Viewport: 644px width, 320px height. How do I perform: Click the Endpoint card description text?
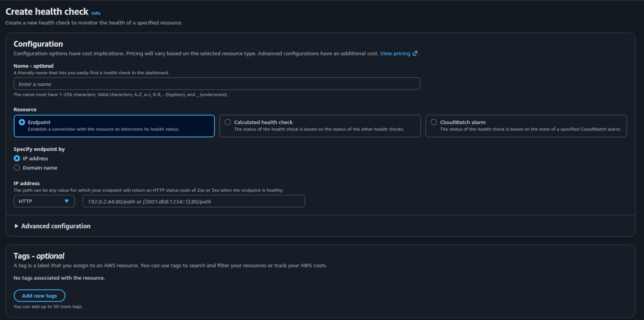[x=103, y=129]
